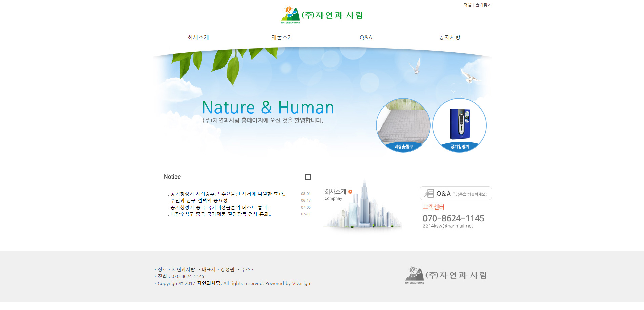644x310 pixels.
Task: Click the footer 자연과사람 copyright name
Action: [209, 283]
